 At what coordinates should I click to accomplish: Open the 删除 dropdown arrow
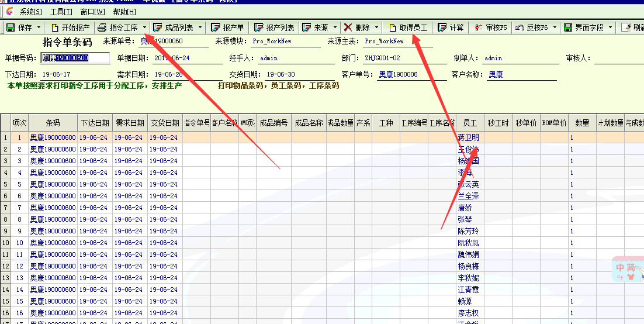(376, 27)
